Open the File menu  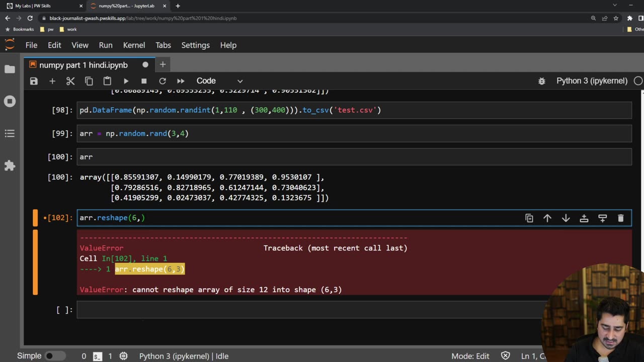31,45
